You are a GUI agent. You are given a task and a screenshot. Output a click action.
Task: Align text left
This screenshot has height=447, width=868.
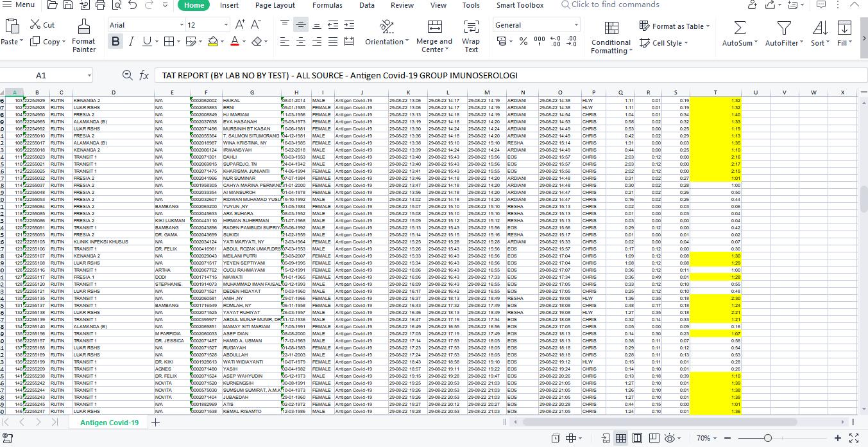point(285,42)
